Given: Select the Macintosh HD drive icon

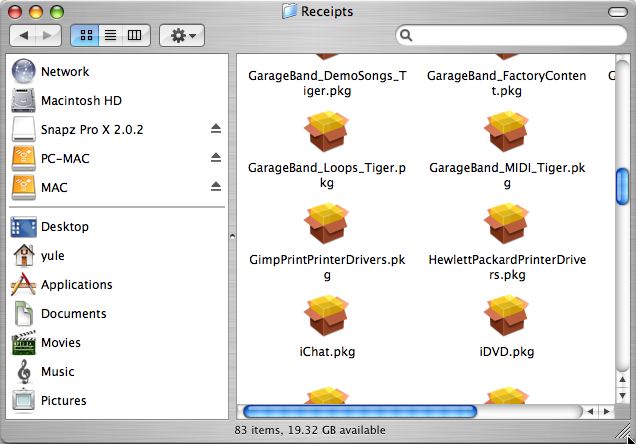Looking at the screenshot, I should tap(24, 100).
